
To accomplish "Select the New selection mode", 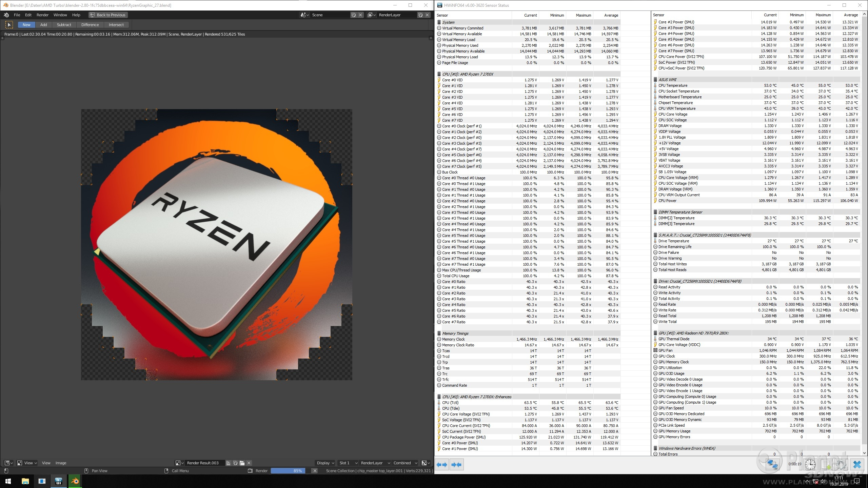I will (x=26, y=25).
